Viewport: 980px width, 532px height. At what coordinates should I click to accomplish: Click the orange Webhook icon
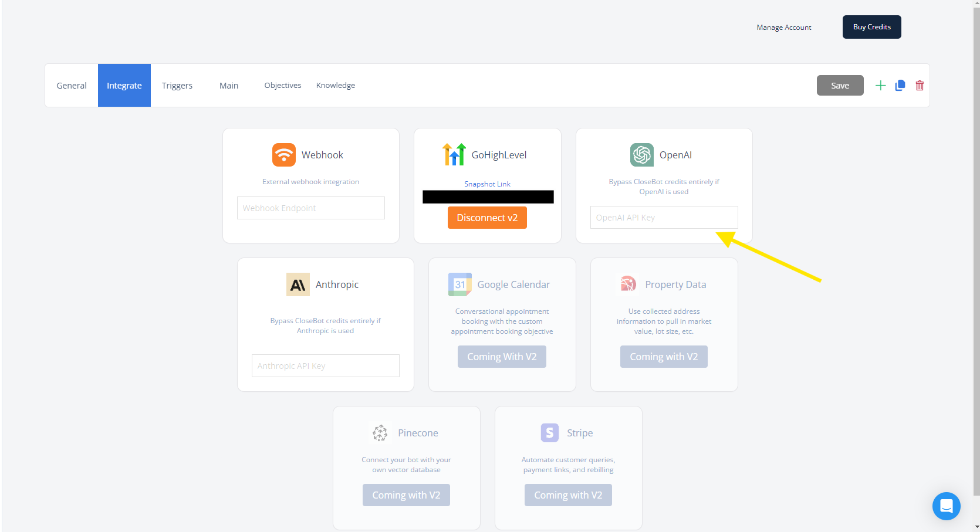pyautogui.click(x=284, y=155)
